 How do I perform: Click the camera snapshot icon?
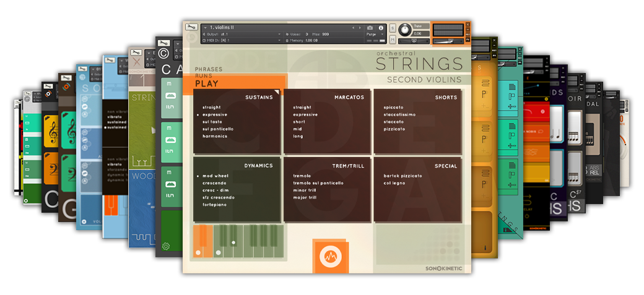pos(370,28)
